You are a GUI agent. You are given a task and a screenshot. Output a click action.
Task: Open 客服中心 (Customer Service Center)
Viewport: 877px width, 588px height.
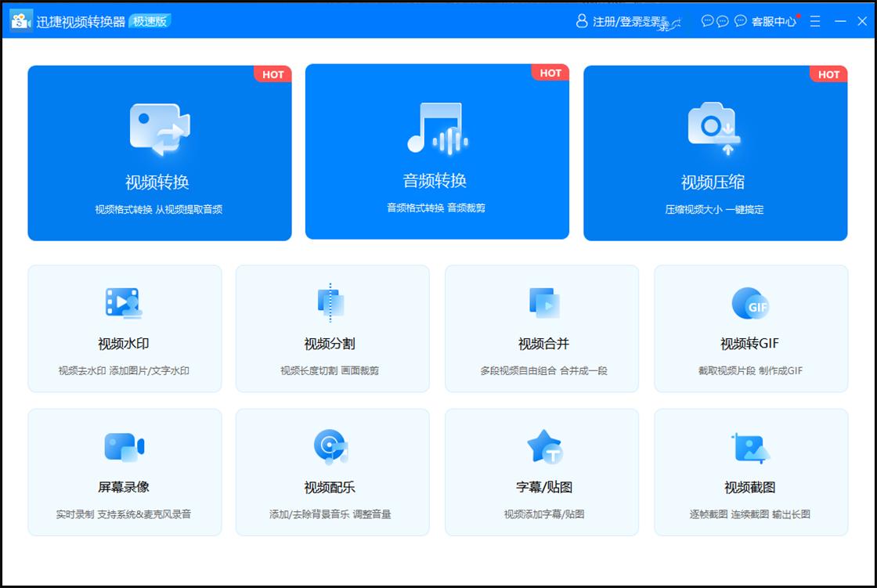[x=772, y=21]
